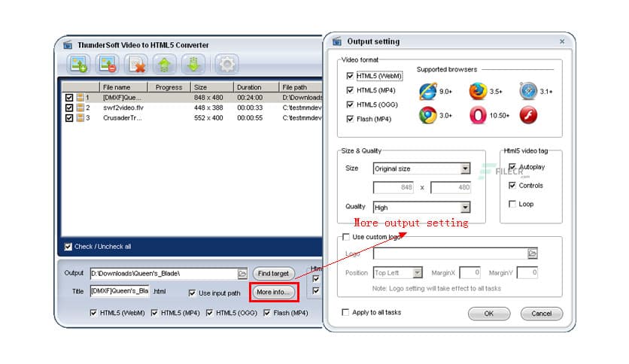Confirm with the OK button
629x364 pixels.
click(x=489, y=314)
